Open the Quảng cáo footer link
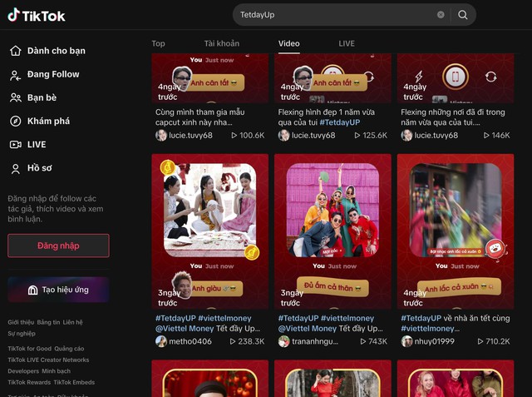532x397 pixels. 69,349
